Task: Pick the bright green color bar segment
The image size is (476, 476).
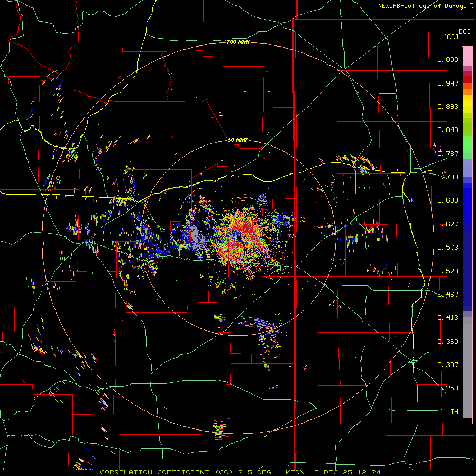Action: 467,144
